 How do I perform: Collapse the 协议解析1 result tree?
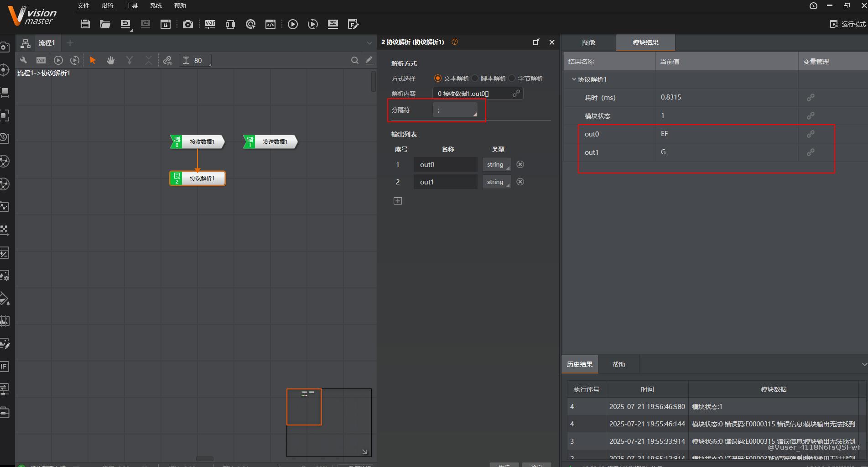coord(574,79)
